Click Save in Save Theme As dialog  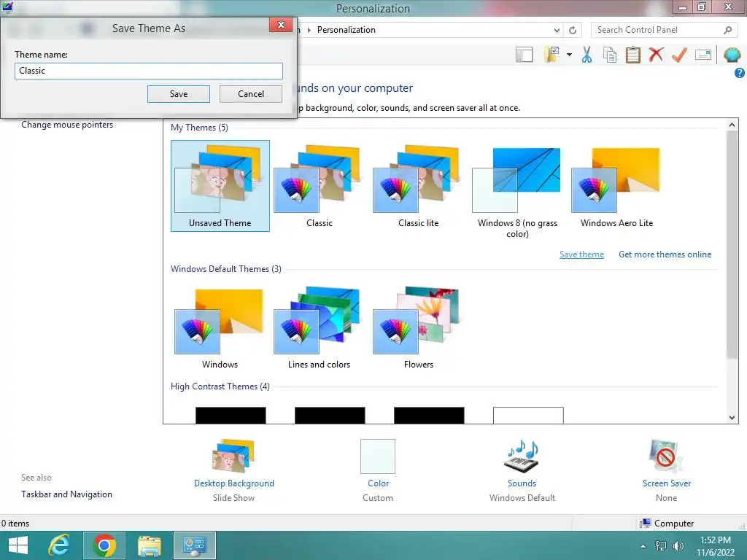(x=179, y=94)
